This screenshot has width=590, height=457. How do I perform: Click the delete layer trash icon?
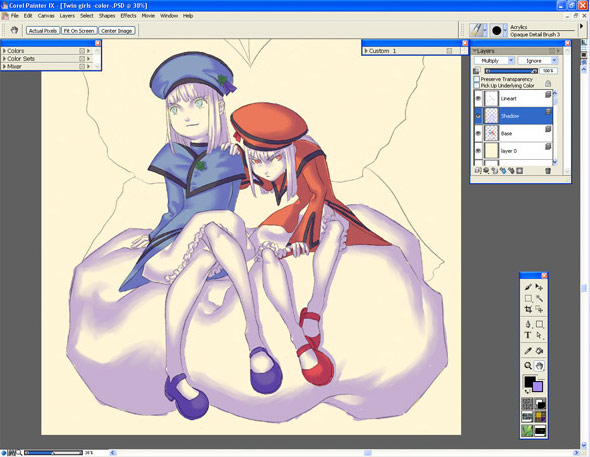[x=548, y=171]
